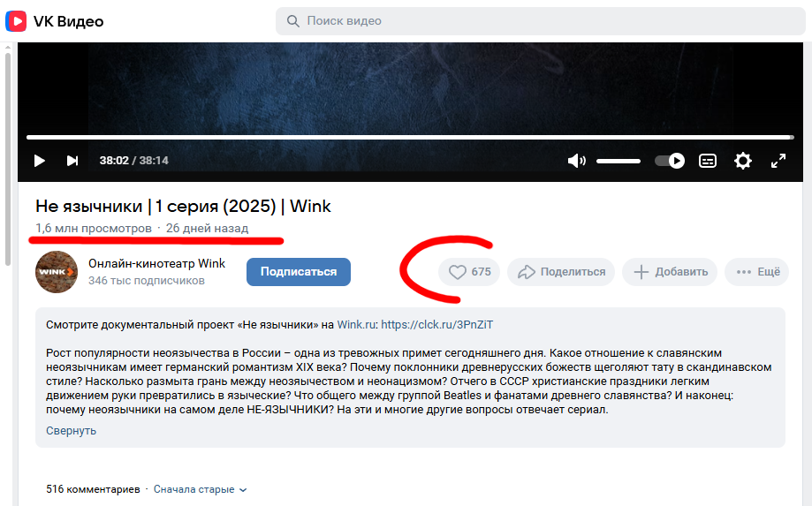Enter fullscreen mode
Screen dimensions: 812x506
pos(778,161)
